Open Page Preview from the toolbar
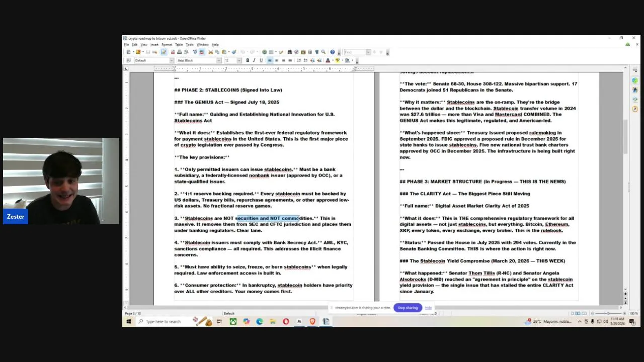The height and width of the screenshot is (362, 644). (186, 52)
